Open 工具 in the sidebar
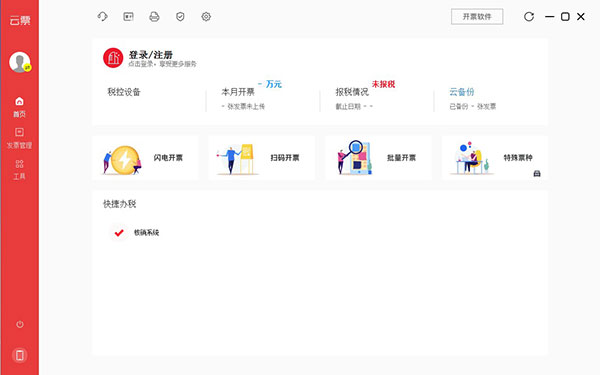The width and height of the screenshot is (600, 375). tap(19, 170)
